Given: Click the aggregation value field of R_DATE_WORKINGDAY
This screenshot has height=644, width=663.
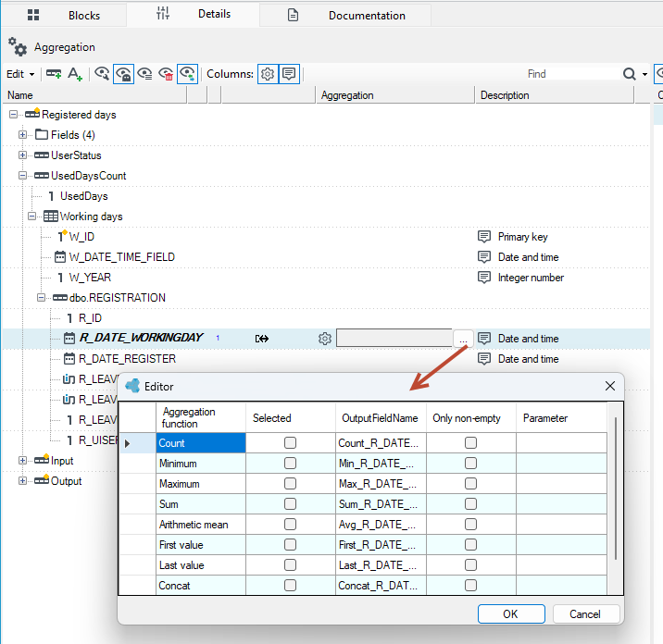Looking at the screenshot, I should coord(394,338).
